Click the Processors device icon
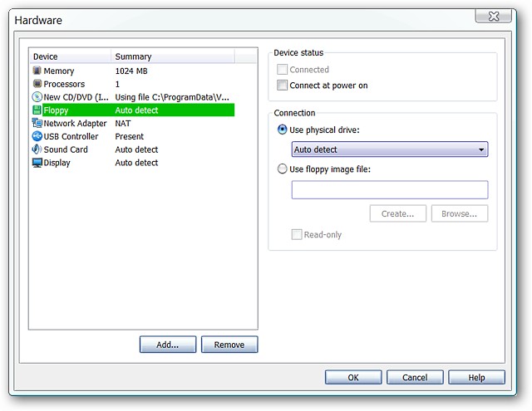 click(37, 83)
